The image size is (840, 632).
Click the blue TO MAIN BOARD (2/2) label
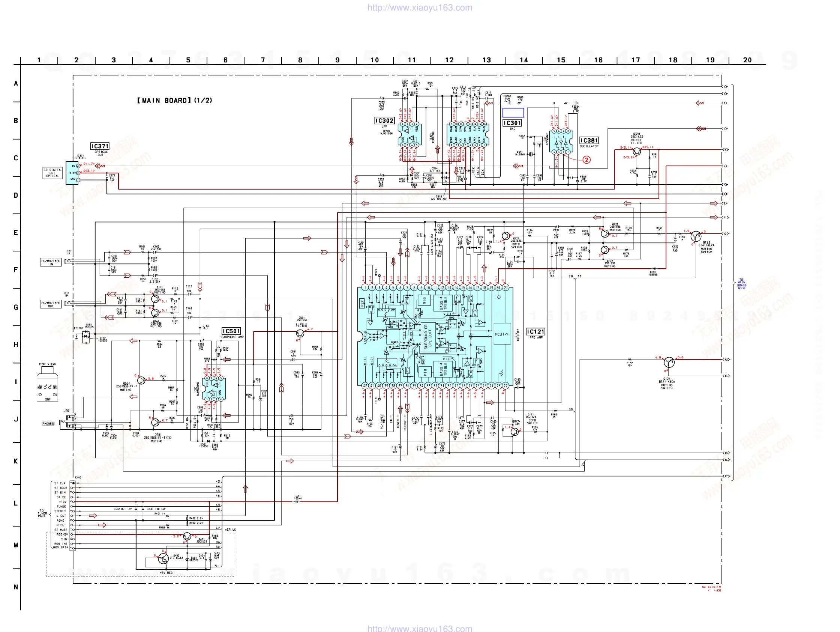(741, 284)
